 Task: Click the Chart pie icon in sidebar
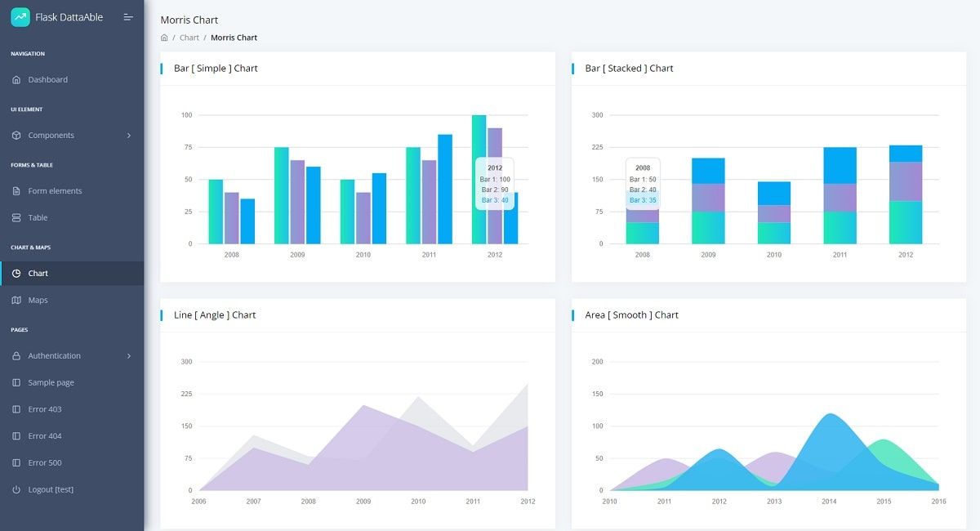(16, 274)
